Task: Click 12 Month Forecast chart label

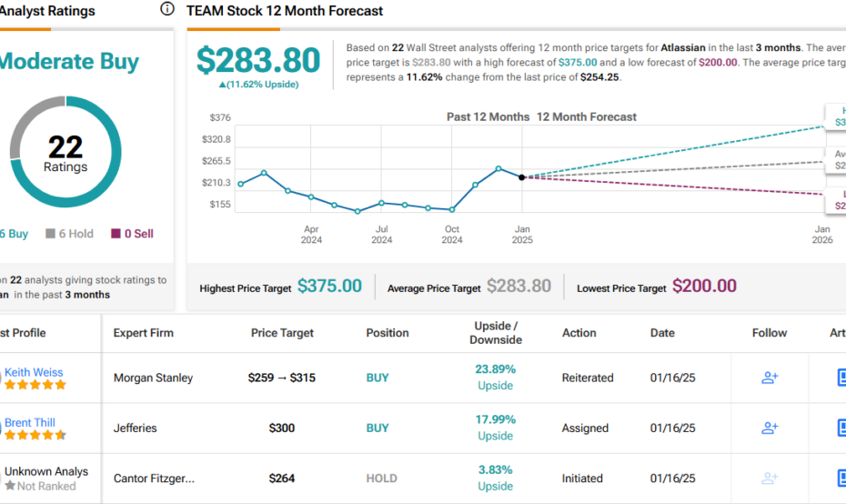Action: click(x=587, y=116)
